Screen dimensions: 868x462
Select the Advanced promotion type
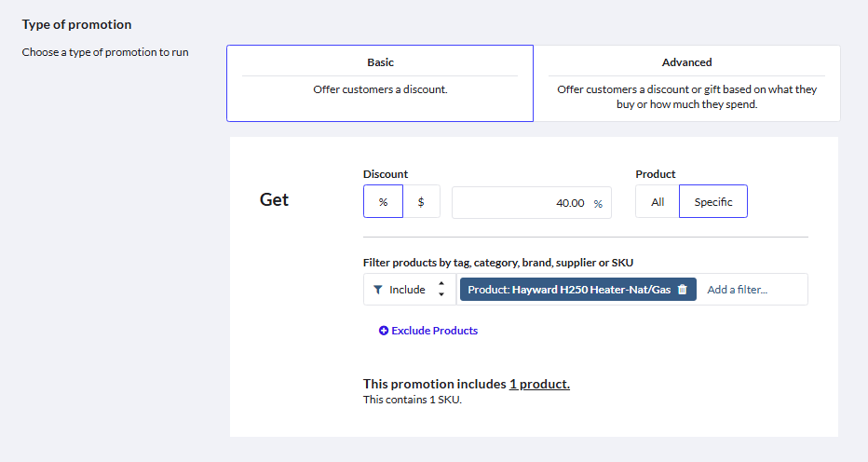pos(686,63)
